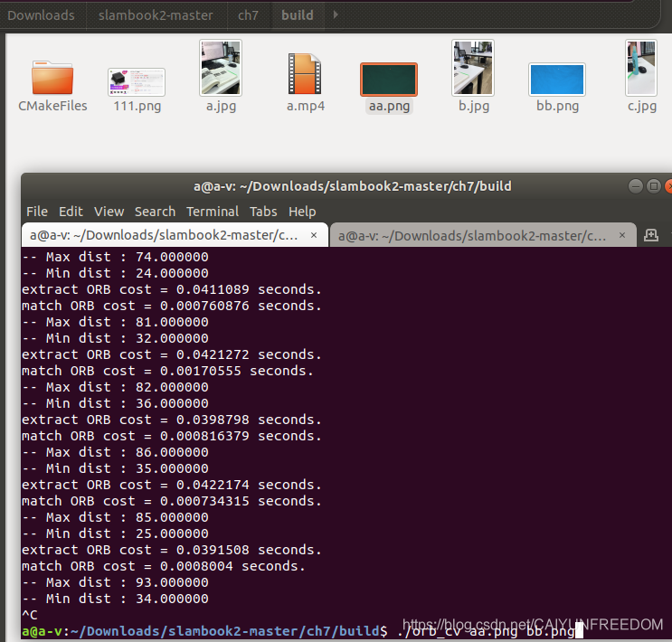Click the 'Max dist : 74.000000' line
Viewport: 672px width, 642px height.
115,257
